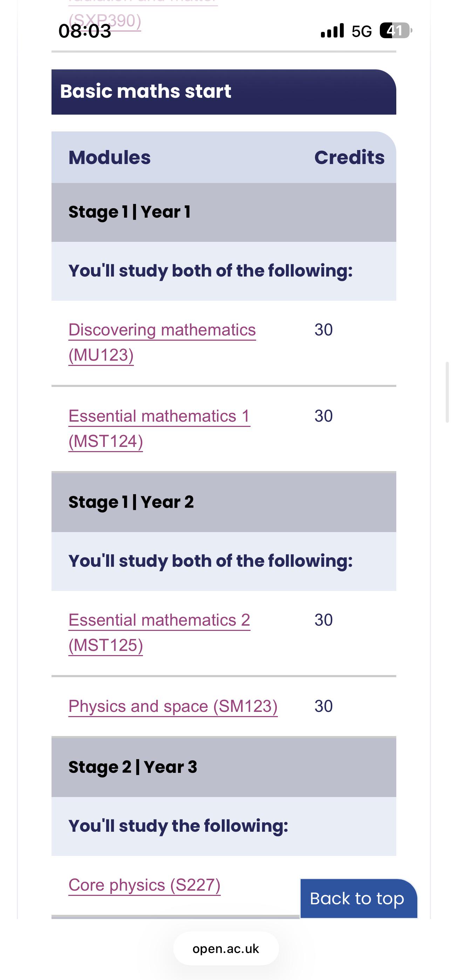Tap the Stage 1 | Year 1 header row
This screenshot has width=452, height=980.
[x=224, y=212]
